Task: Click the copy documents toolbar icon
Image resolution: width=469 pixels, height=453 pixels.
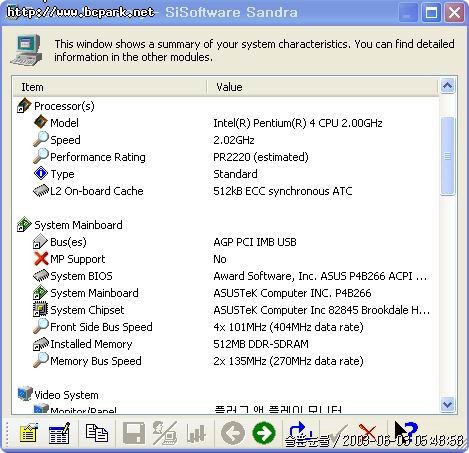Action: click(97, 433)
